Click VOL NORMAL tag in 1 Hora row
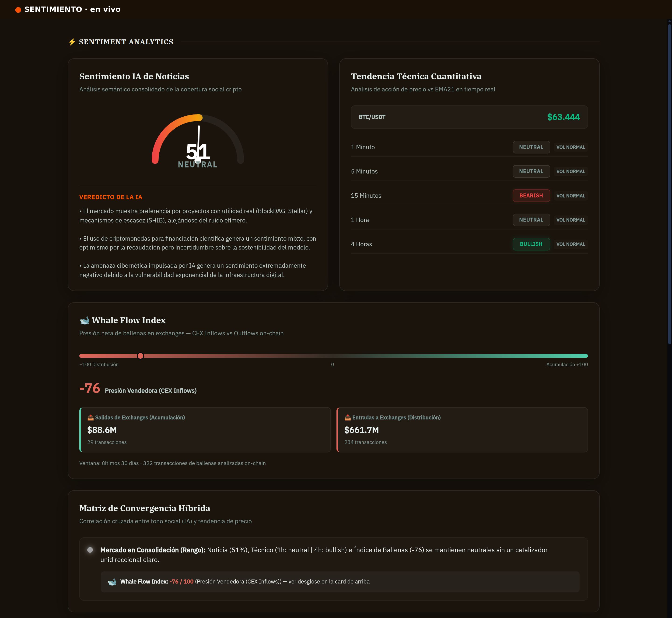This screenshot has width=672, height=618. (x=570, y=220)
